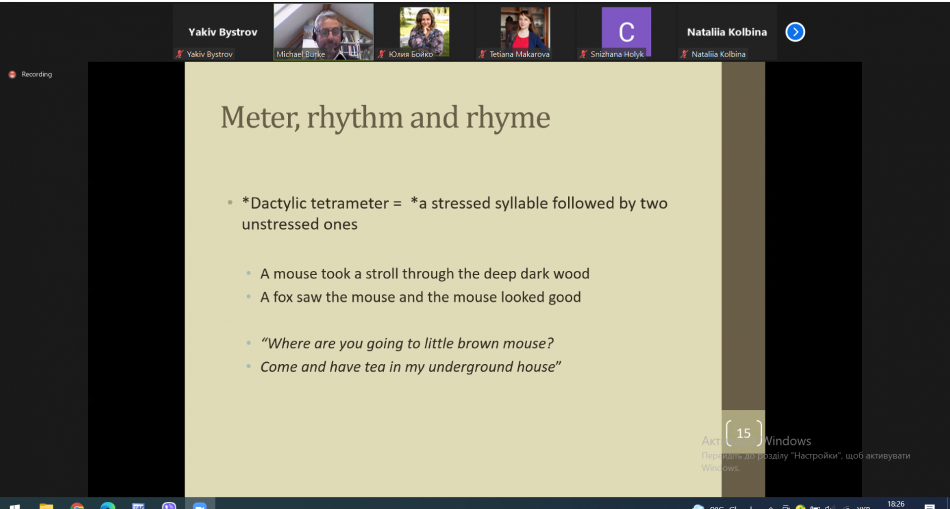This screenshot has height=509, width=950.
Task: Click muted mic icon beside Yakiv Bystrov
Action: pyautogui.click(x=180, y=54)
